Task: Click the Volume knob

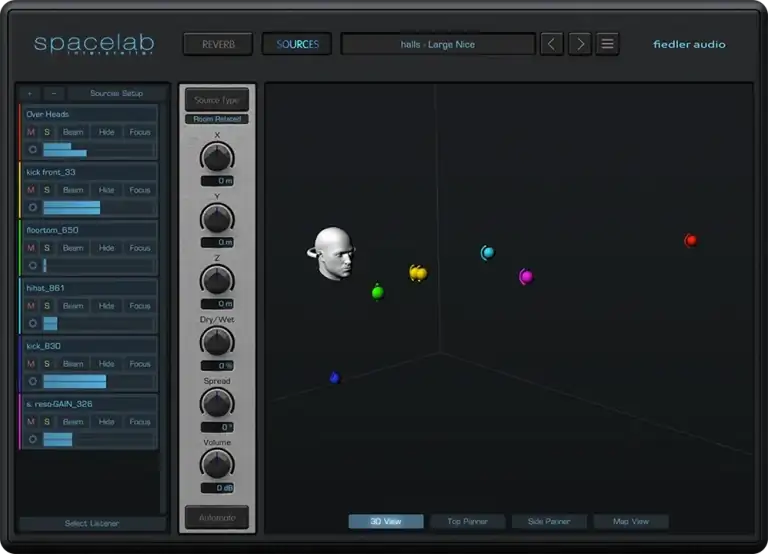Action: [x=217, y=464]
